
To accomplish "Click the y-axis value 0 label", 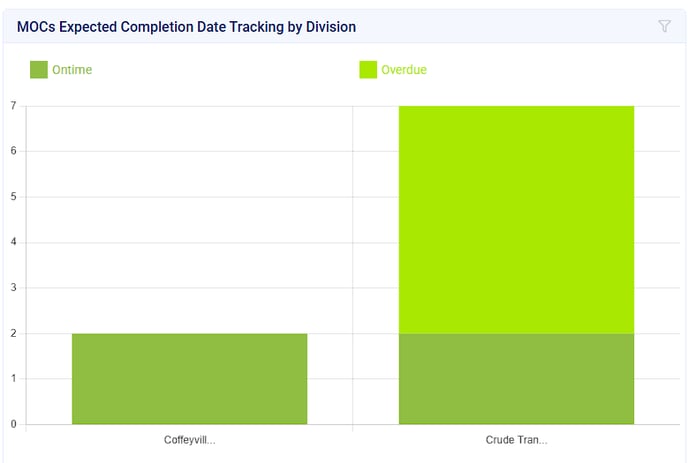I will point(13,424).
